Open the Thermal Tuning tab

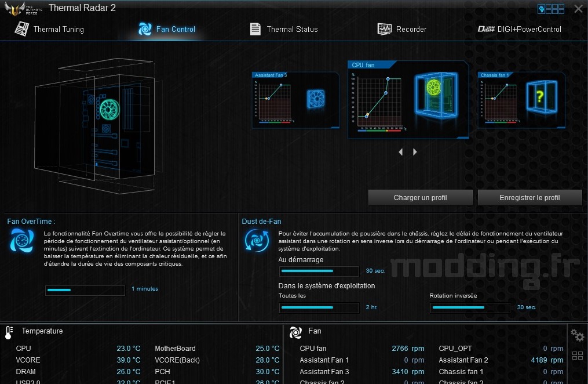coord(49,29)
